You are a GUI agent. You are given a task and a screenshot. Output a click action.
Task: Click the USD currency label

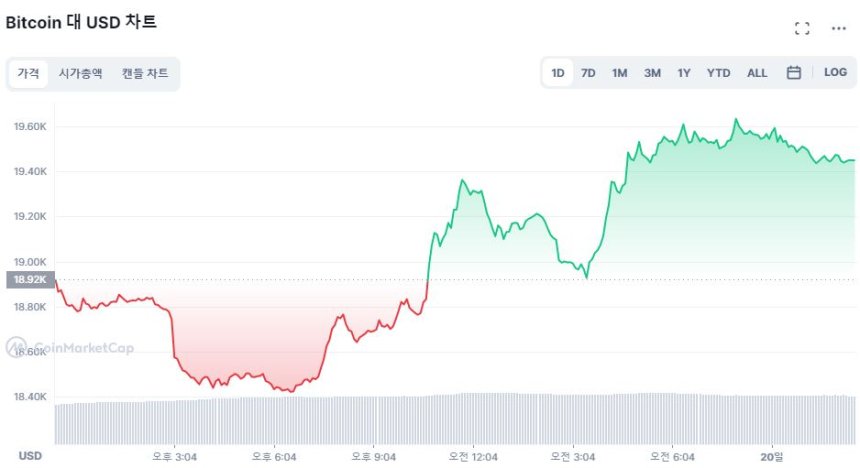[30, 456]
